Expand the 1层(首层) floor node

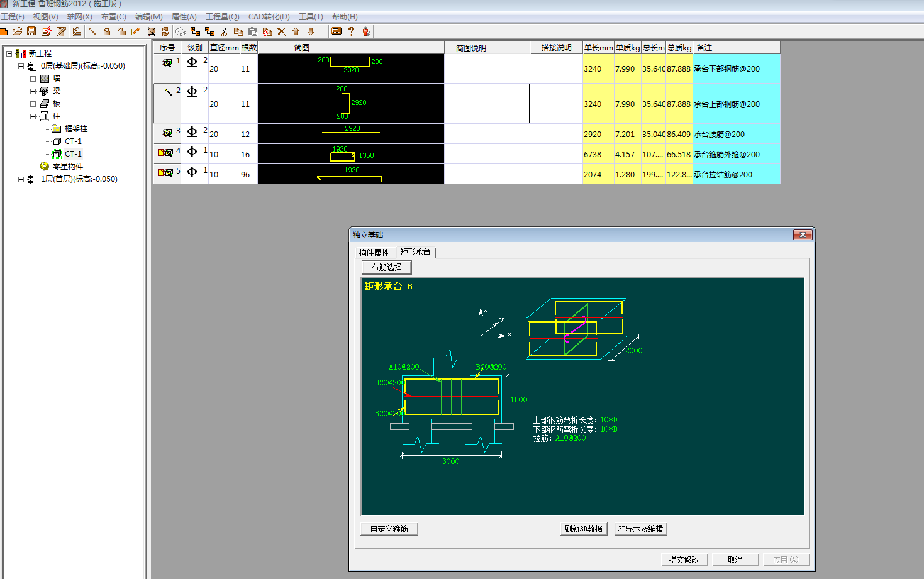[21, 179]
